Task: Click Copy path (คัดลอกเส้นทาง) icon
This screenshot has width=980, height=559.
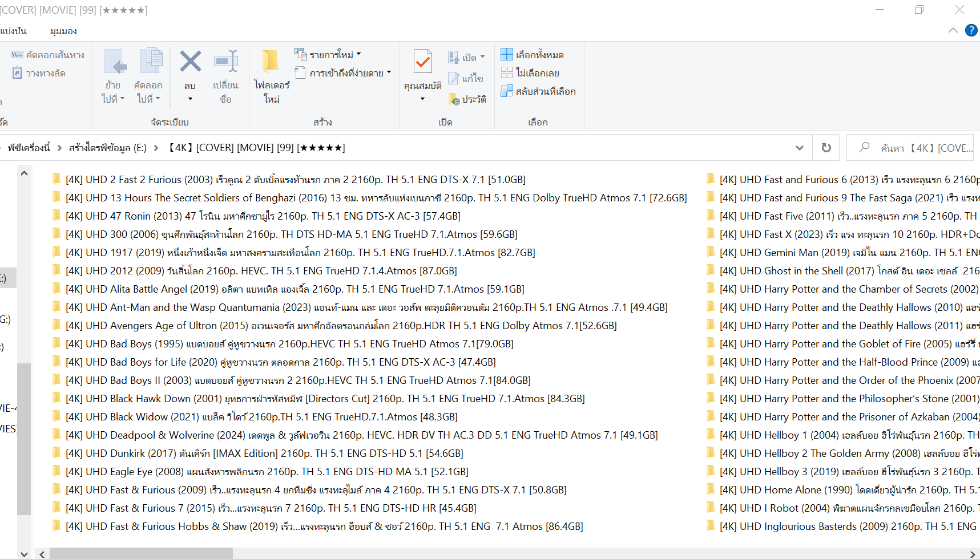Action: coord(17,55)
